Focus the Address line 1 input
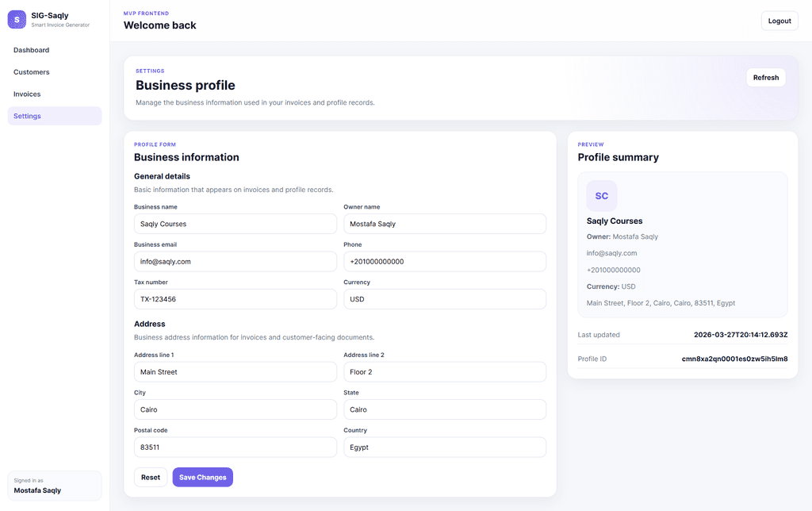The width and height of the screenshot is (812, 511). click(235, 372)
